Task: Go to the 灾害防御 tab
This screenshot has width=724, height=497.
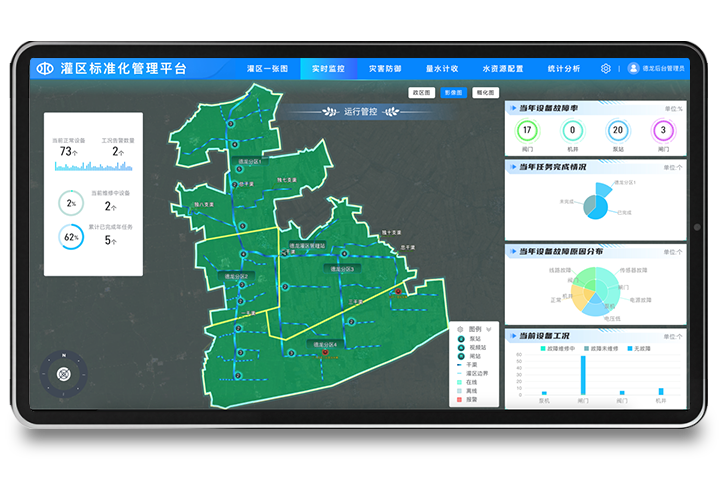Action: pos(385,69)
